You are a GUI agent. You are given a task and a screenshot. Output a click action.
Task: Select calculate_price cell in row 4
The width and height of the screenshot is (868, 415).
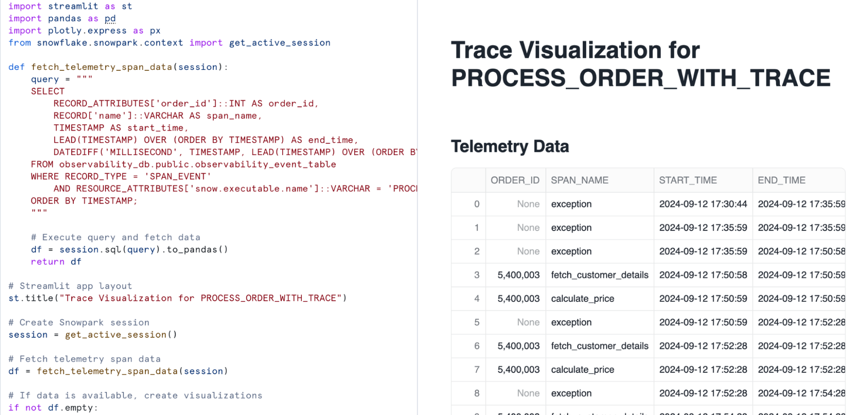click(x=582, y=299)
